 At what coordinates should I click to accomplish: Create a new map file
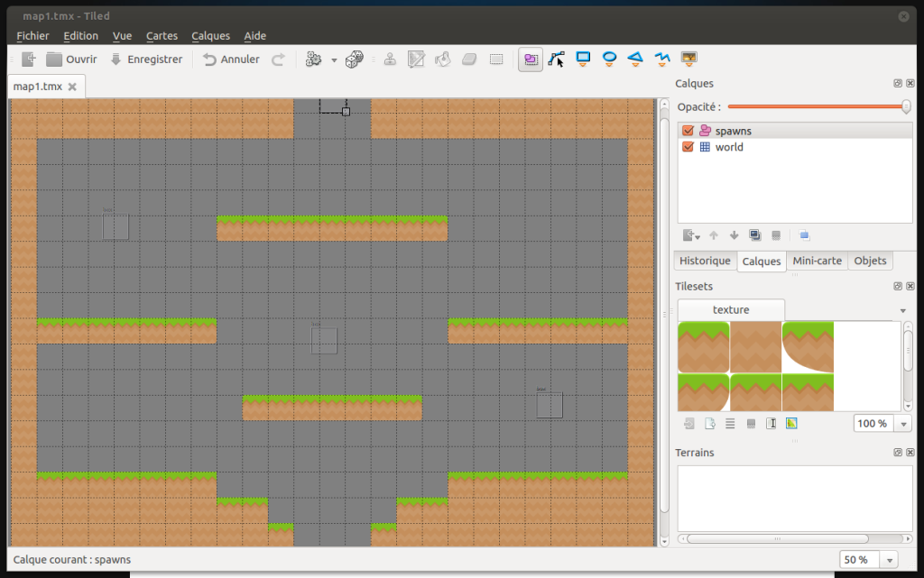(28, 59)
